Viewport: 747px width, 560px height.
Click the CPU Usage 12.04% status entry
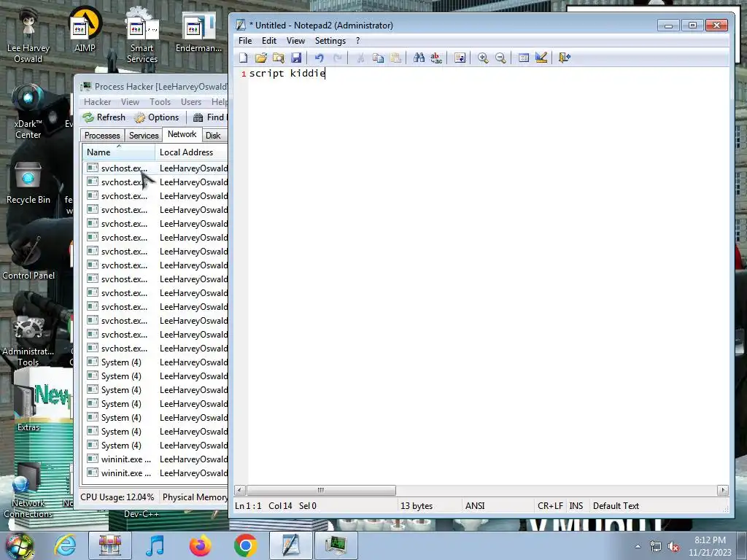[x=117, y=497]
